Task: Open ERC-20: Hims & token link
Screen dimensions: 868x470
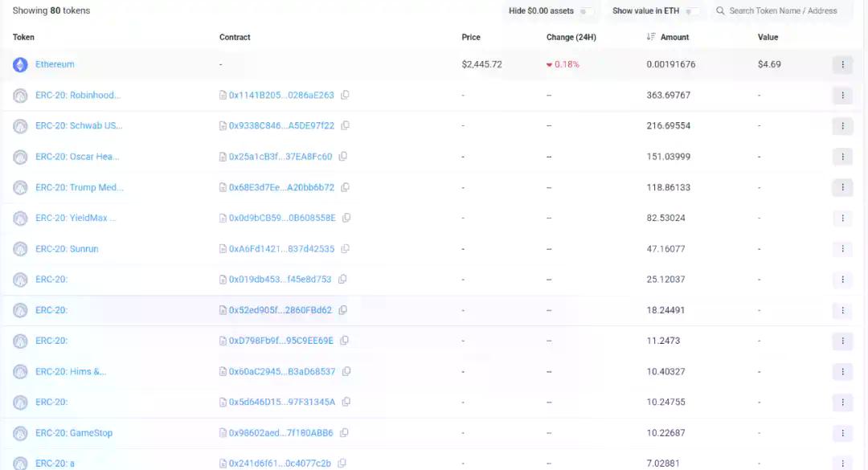Action: point(70,371)
